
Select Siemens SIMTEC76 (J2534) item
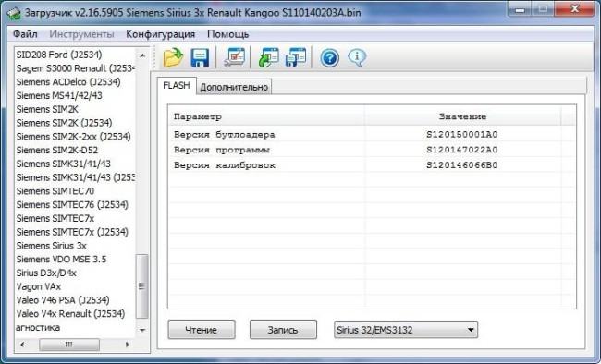[x=72, y=204]
